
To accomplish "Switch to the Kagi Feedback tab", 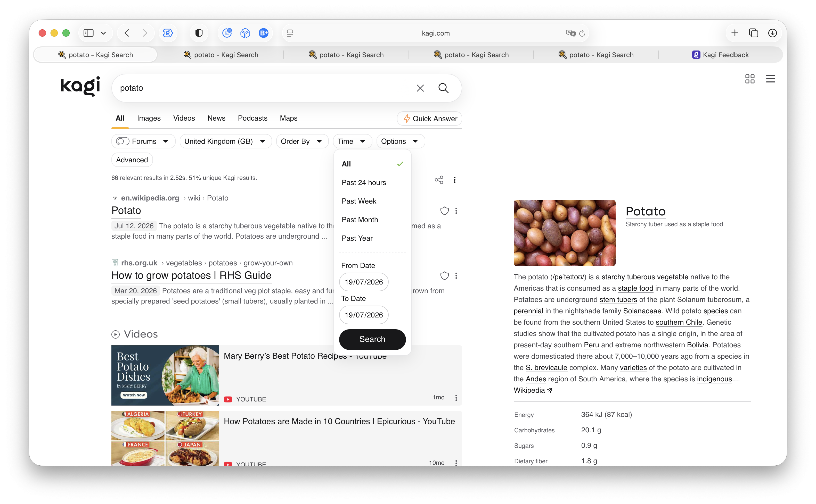I will click(721, 55).
